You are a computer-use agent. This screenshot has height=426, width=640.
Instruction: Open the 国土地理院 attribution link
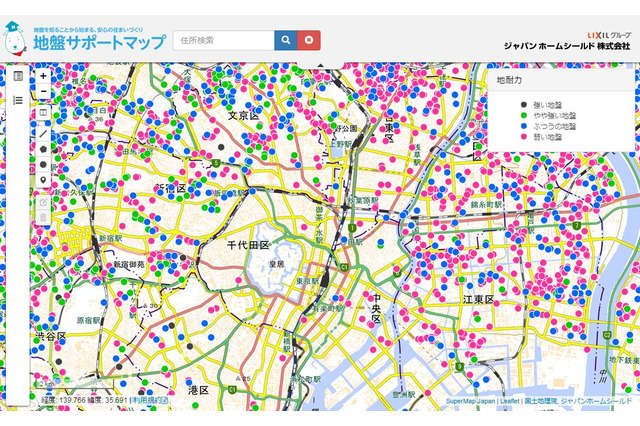point(540,401)
